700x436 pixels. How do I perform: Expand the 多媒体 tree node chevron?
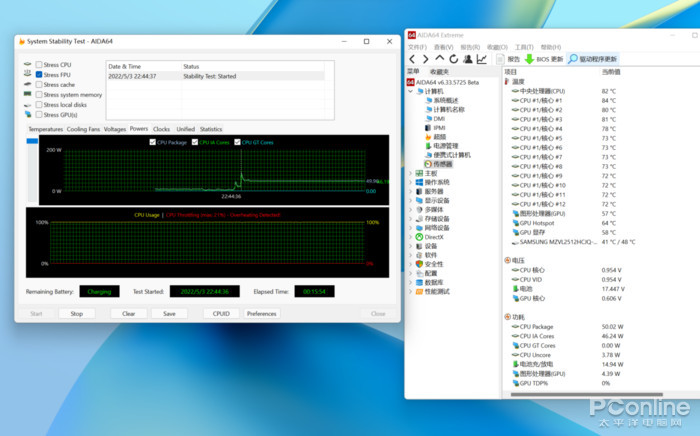[410, 210]
